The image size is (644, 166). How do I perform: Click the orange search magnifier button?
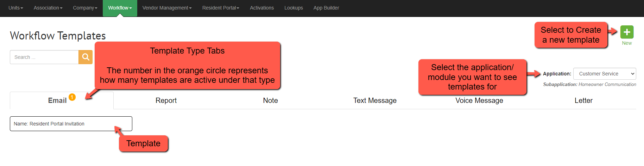(86, 57)
